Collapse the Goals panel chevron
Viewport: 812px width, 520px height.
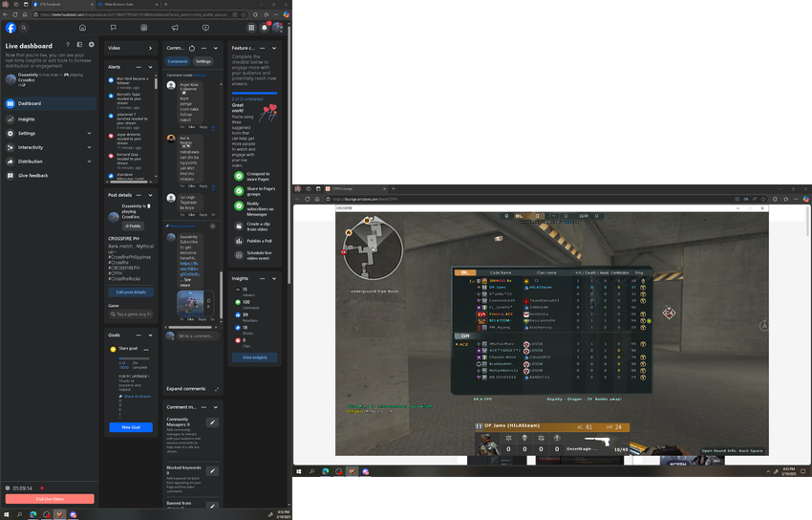(150, 336)
